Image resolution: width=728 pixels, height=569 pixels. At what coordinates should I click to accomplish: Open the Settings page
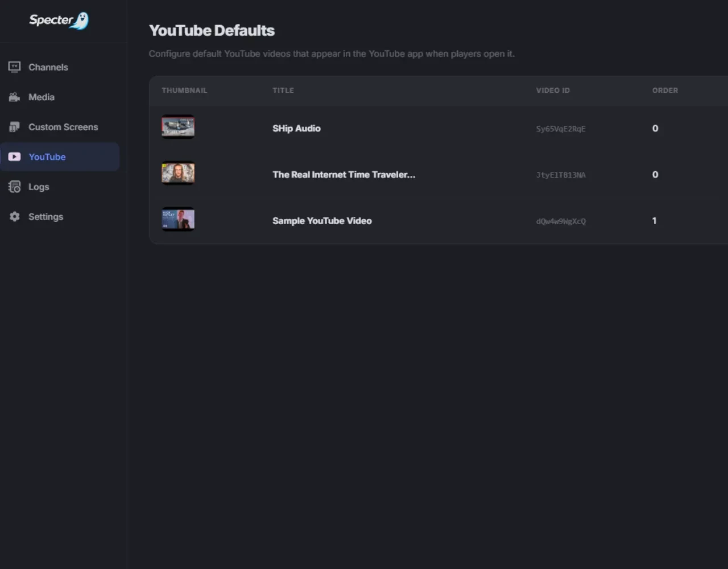coord(60,217)
